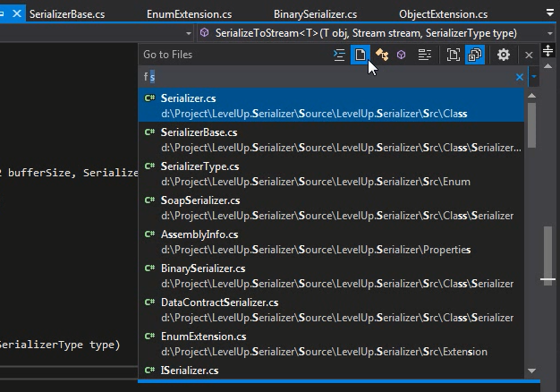This screenshot has height=392, width=560.
Task: Toggle Current Document scope icon
Action: (454, 55)
